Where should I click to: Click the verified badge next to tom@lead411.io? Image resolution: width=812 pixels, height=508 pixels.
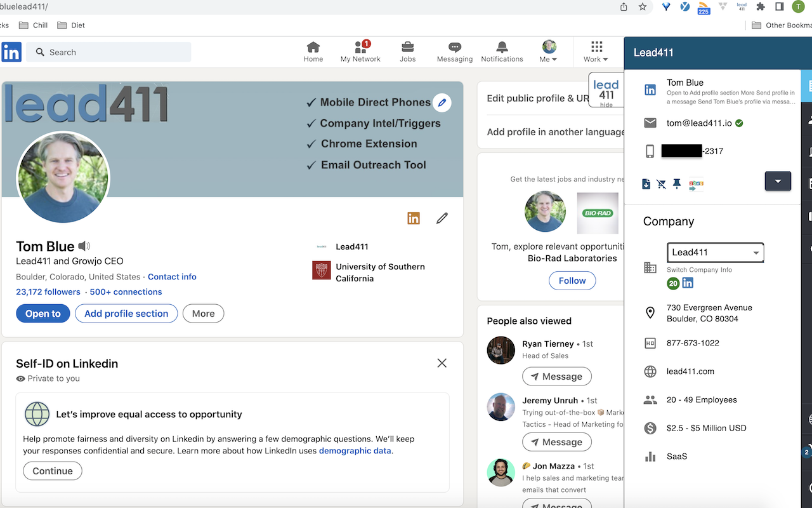(738, 123)
